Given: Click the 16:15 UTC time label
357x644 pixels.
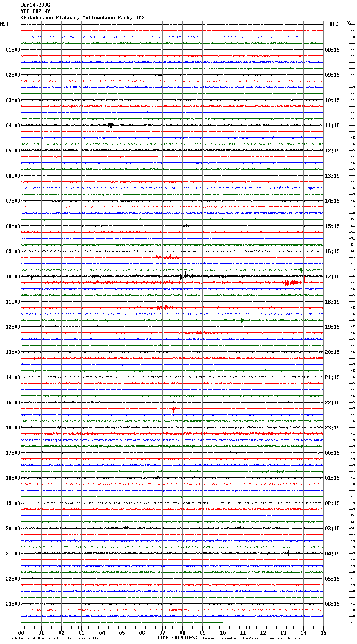Looking at the screenshot, I should pos(332,251).
